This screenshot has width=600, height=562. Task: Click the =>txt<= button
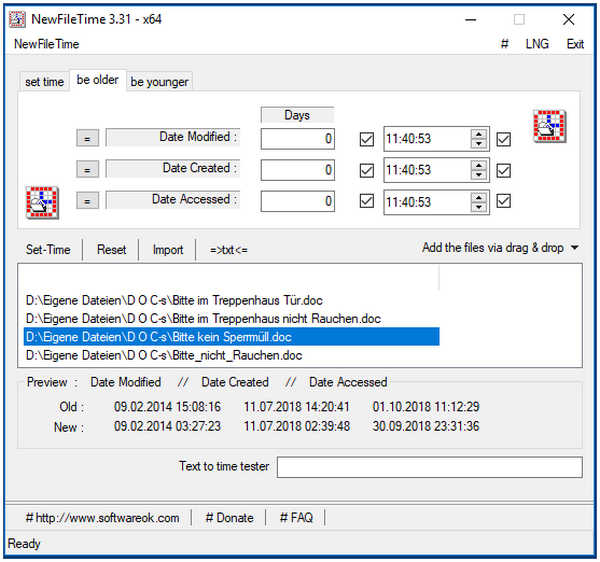(x=228, y=250)
